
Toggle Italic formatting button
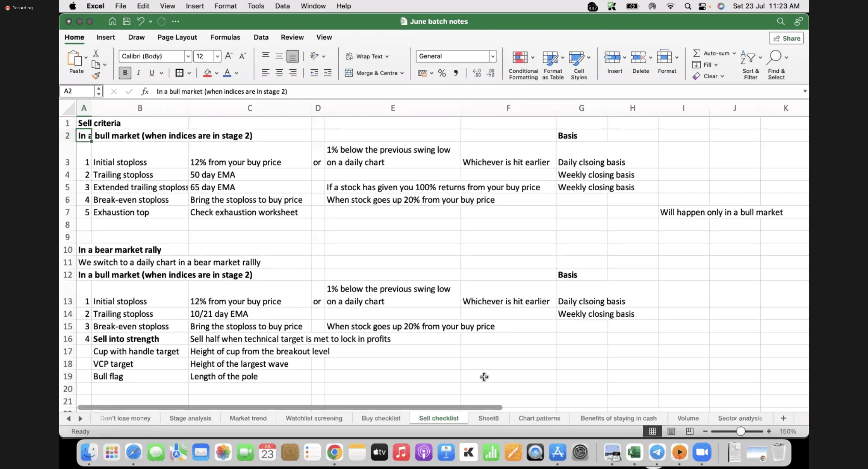[138, 73]
